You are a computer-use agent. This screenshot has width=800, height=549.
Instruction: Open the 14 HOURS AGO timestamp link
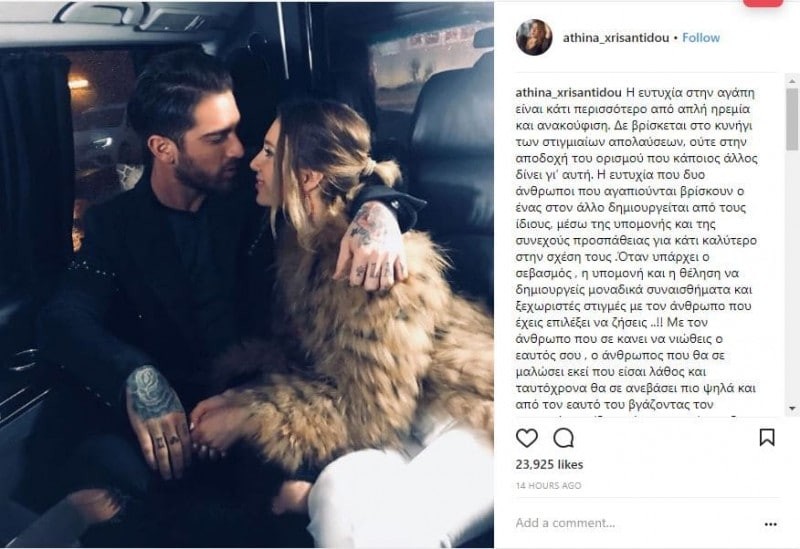coord(548,485)
